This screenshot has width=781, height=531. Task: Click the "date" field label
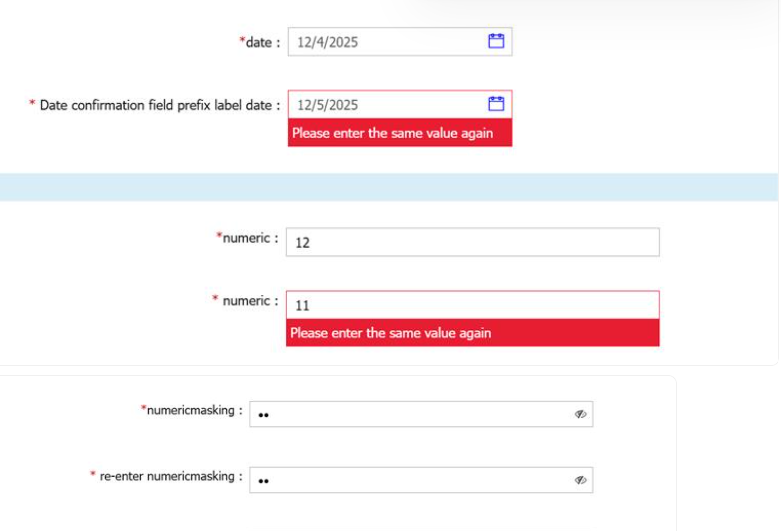[x=262, y=42]
